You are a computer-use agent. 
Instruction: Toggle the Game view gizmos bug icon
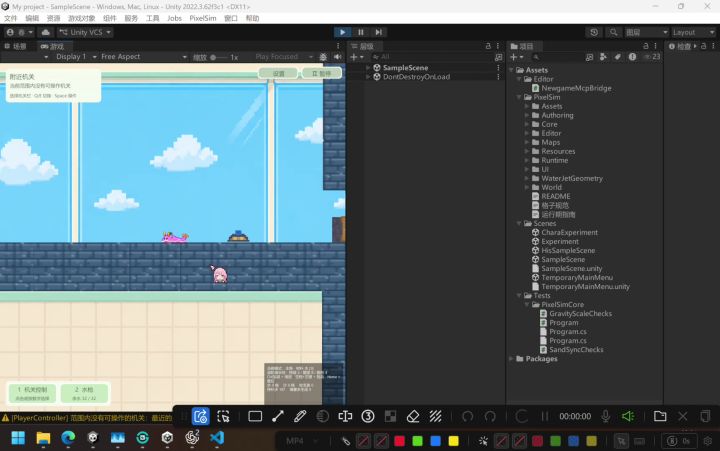[323, 56]
